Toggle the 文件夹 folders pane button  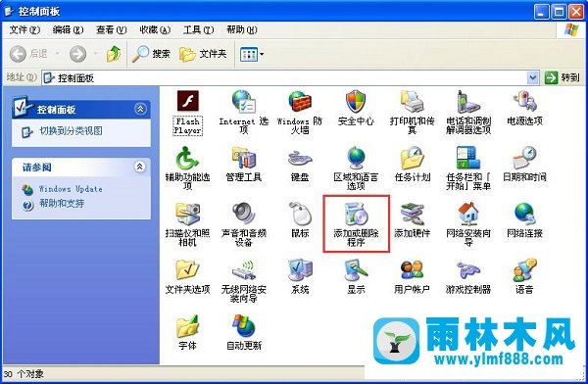click(203, 54)
